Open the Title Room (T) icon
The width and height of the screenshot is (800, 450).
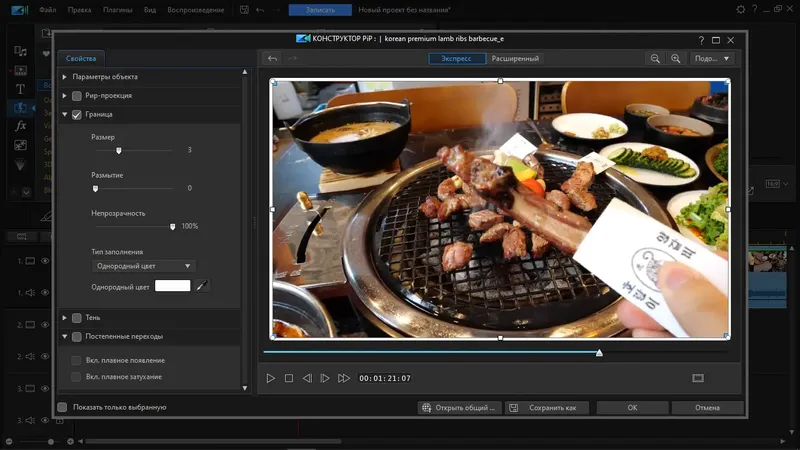[x=20, y=89]
